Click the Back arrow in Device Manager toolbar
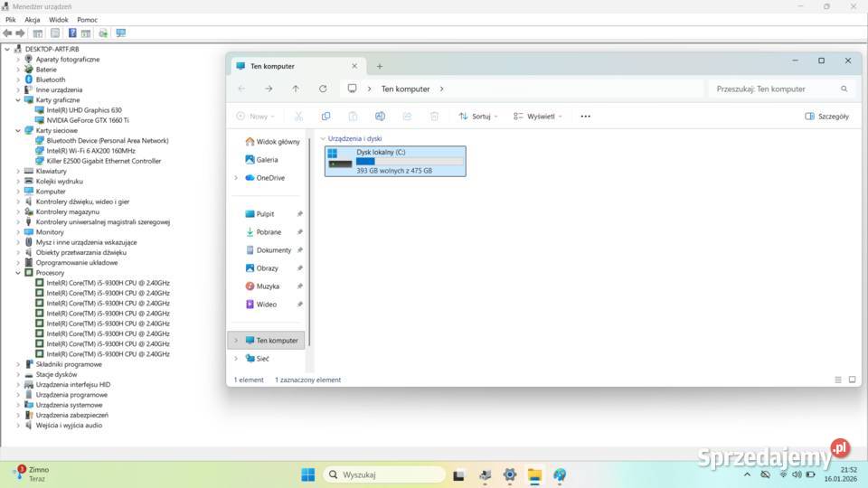 point(7,33)
